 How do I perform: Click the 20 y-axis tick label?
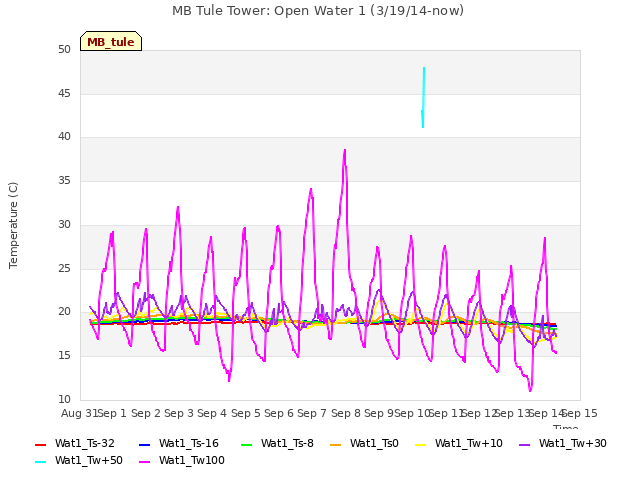(64, 311)
